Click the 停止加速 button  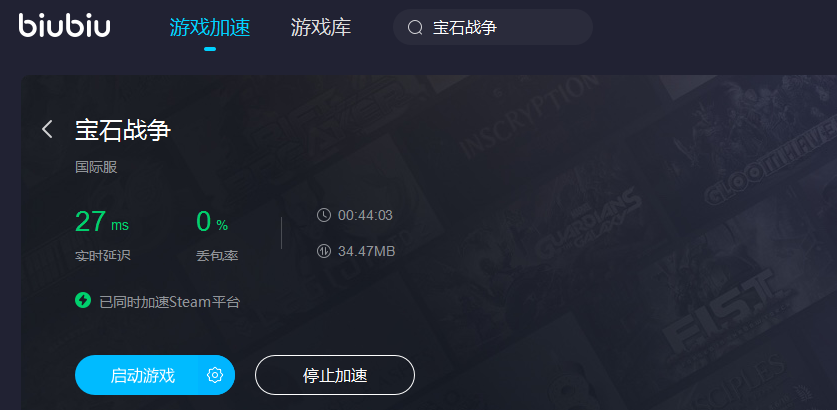click(x=335, y=375)
